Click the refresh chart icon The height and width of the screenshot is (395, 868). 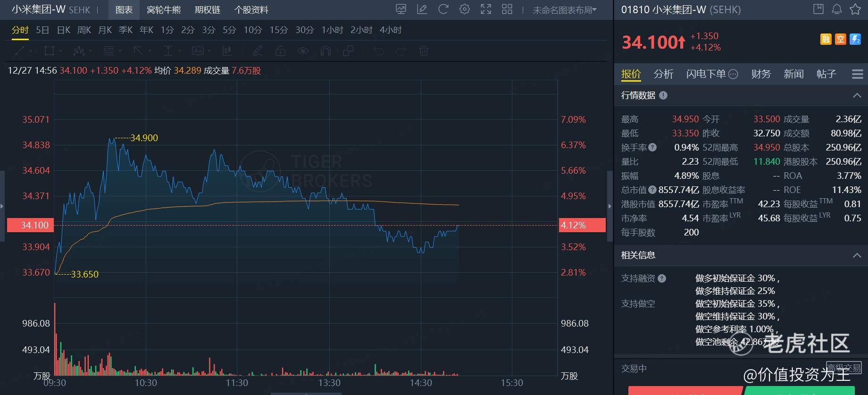click(443, 9)
